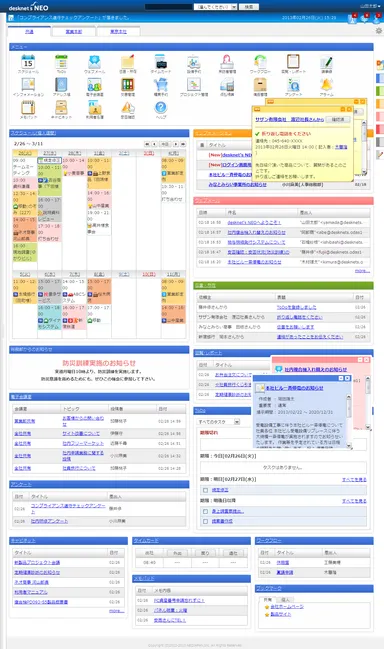Click the vertical scrollbar in the yellow sticky note
Viewport: 384px width, 649px height.
click(x=364, y=147)
